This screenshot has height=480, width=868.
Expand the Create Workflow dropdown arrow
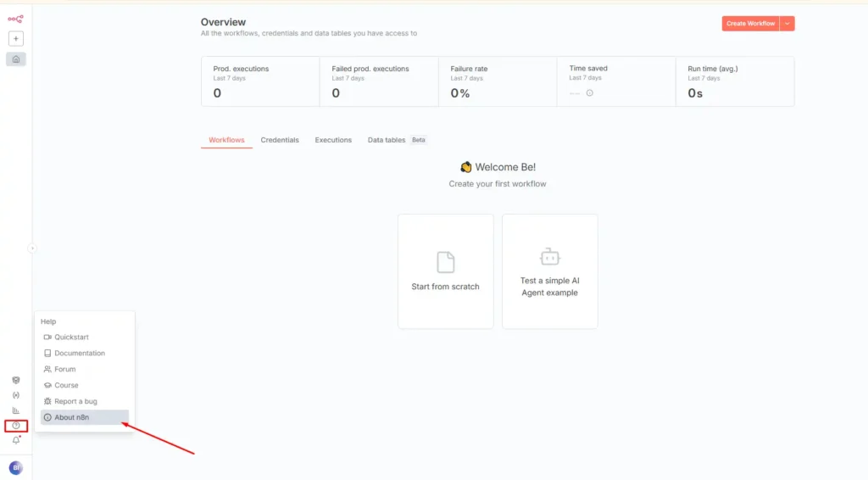pos(787,24)
